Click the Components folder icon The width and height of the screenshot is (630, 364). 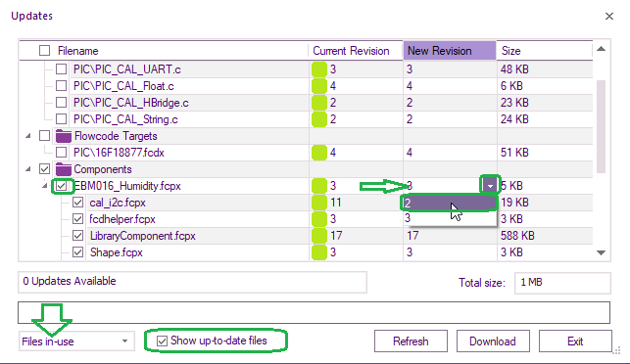coord(63,169)
